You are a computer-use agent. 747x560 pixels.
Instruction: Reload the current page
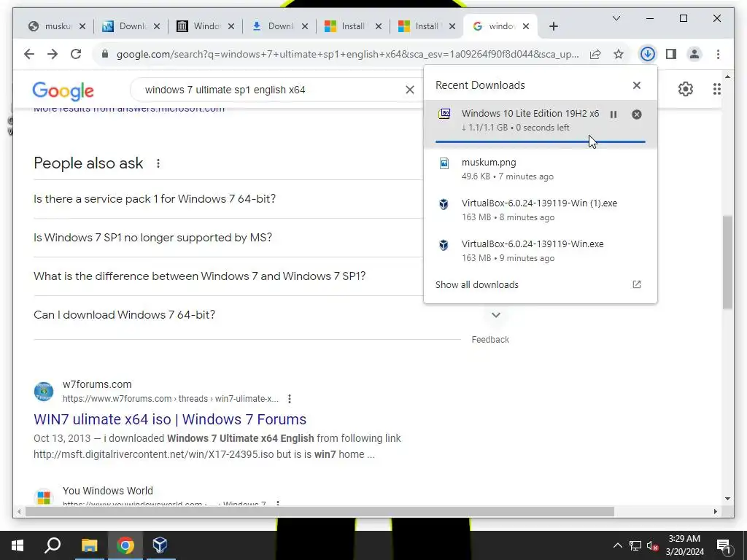(76, 54)
